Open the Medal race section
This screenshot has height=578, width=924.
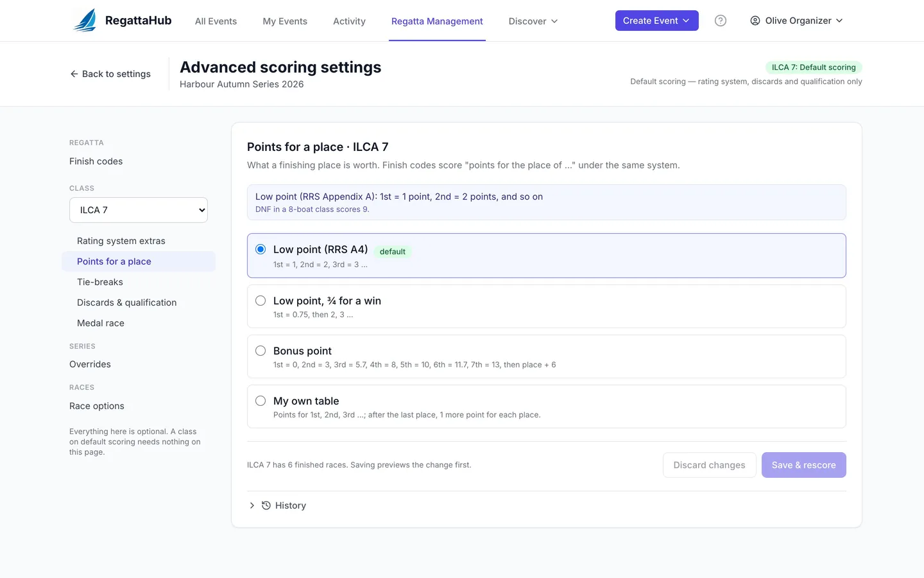point(139,323)
